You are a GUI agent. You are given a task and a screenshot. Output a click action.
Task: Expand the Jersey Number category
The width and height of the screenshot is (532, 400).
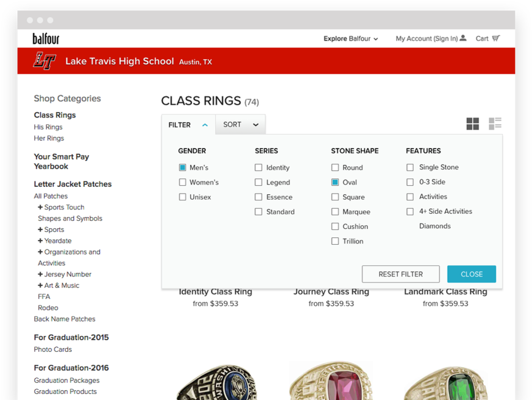pyautogui.click(x=40, y=274)
